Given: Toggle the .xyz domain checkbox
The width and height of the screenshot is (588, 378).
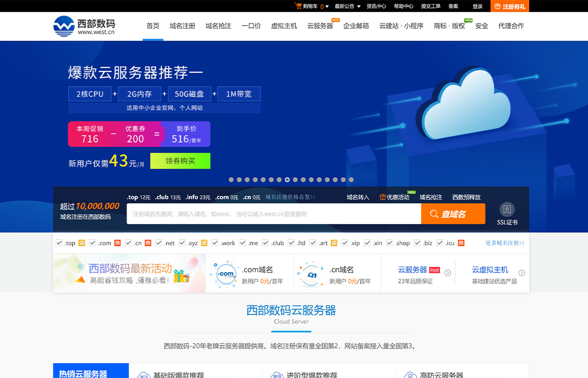Looking at the screenshot, I should coord(182,243).
